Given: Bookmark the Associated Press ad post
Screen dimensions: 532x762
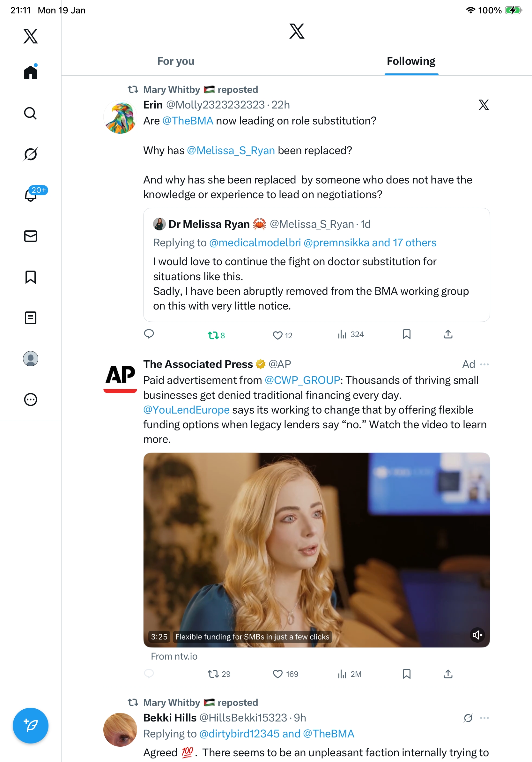Looking at the screenshot, I should [406, 674].
